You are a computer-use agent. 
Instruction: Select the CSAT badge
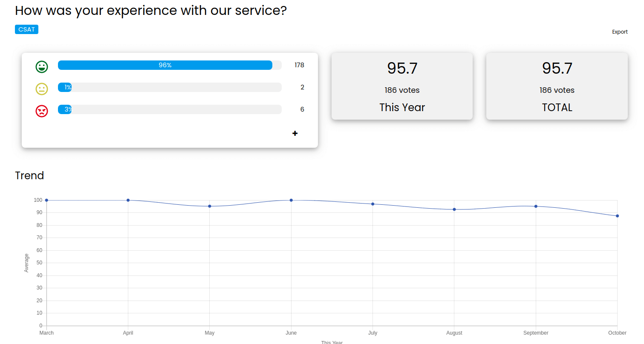(x=26, y=29)
